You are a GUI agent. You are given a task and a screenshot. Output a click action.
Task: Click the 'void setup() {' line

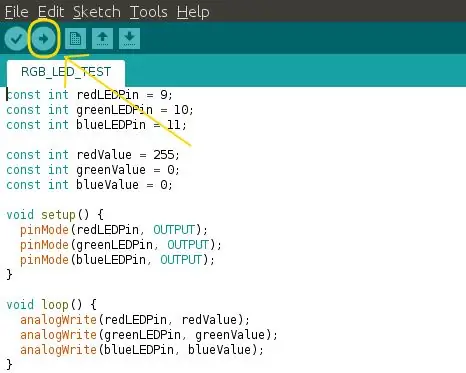click(55, 215)
